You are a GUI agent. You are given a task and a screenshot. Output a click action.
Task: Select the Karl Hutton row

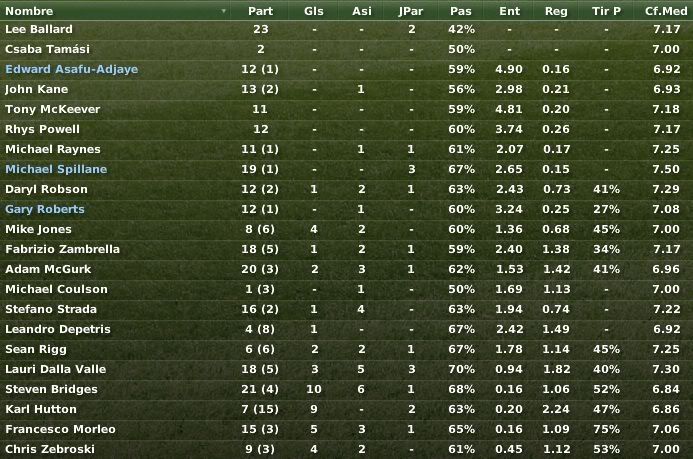coord(346,409)
